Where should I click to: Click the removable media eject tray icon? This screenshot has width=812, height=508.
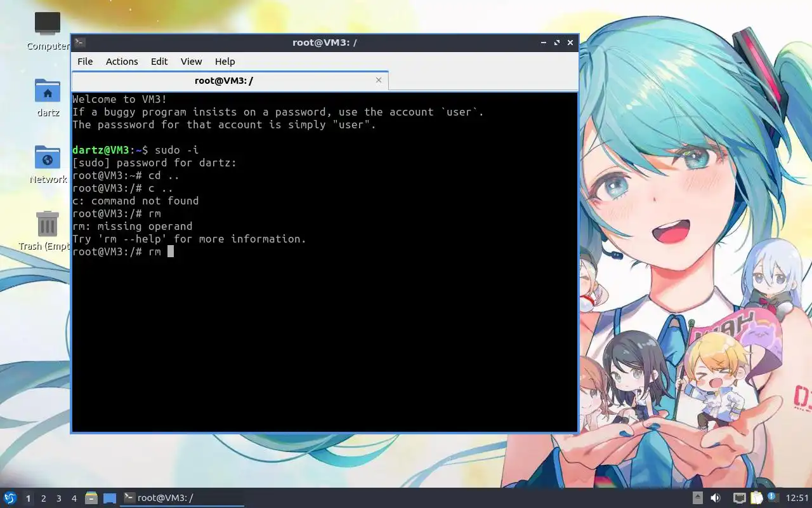point(698,498)
